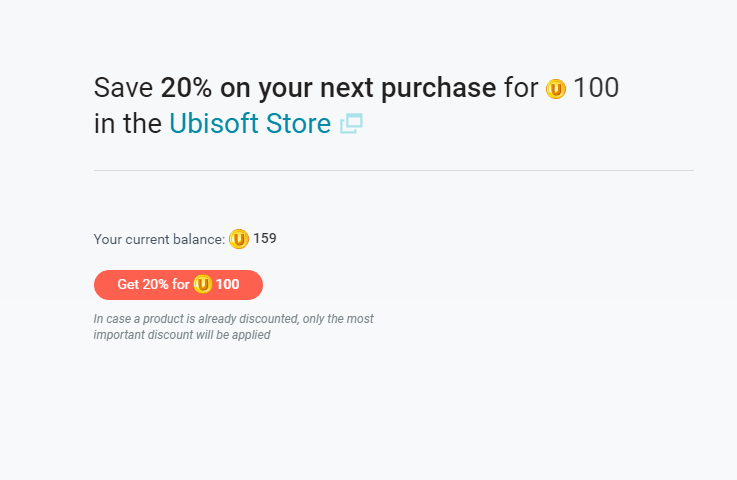Open the Ubisoft Store link
Viewport: 737px width, 480px height.
tap(250, 124)
